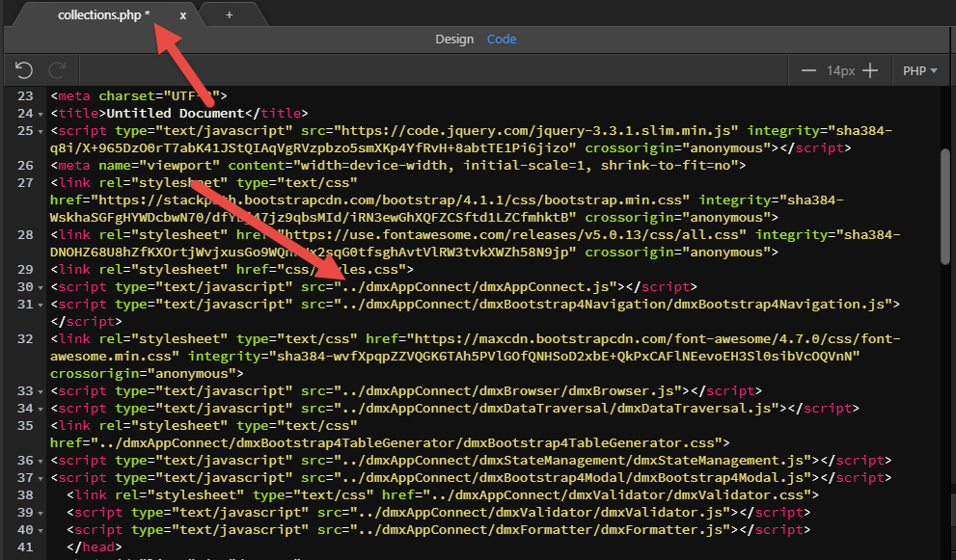Collapse the fold arrow on line 25
Viewport: 956px width, 560px height.
(x=41, y=132)
